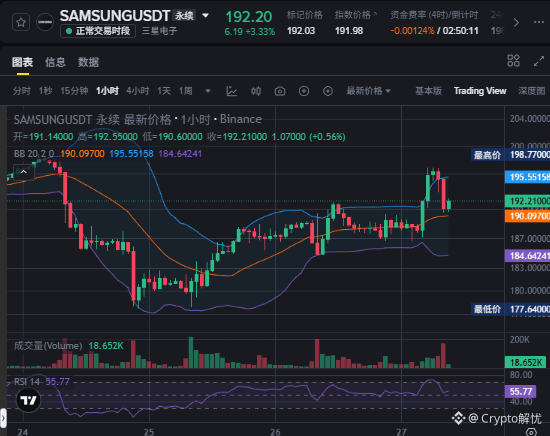The image size is (550, 436).
Task: Click the 最高价 198.77000 price label
Action: (x=510, y=155)
